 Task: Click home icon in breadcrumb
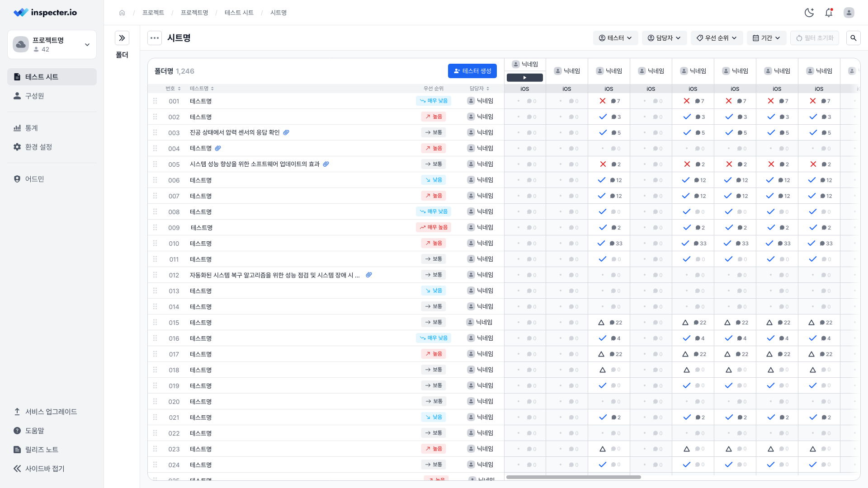pos(122,13)
